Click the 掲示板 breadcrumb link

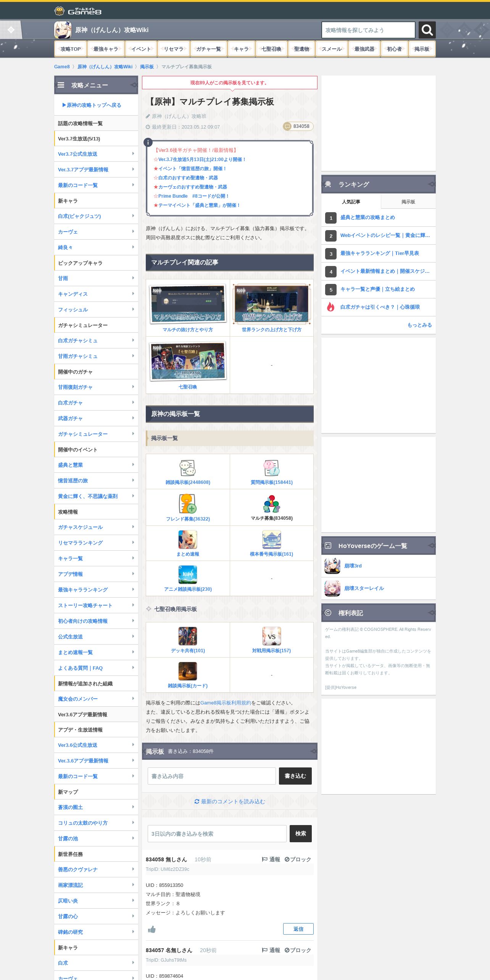147,67
